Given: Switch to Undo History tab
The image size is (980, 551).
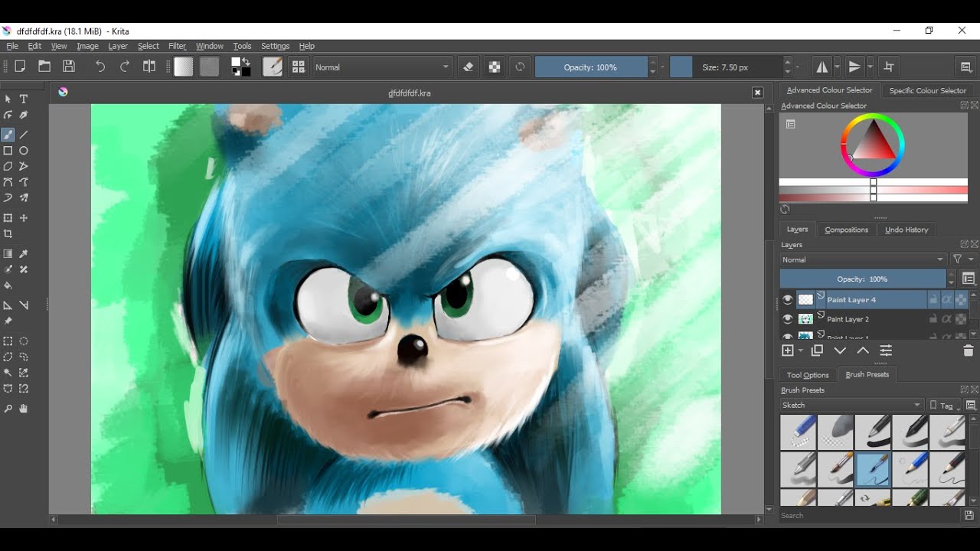Looking at the screenshot, I should 906,230.
